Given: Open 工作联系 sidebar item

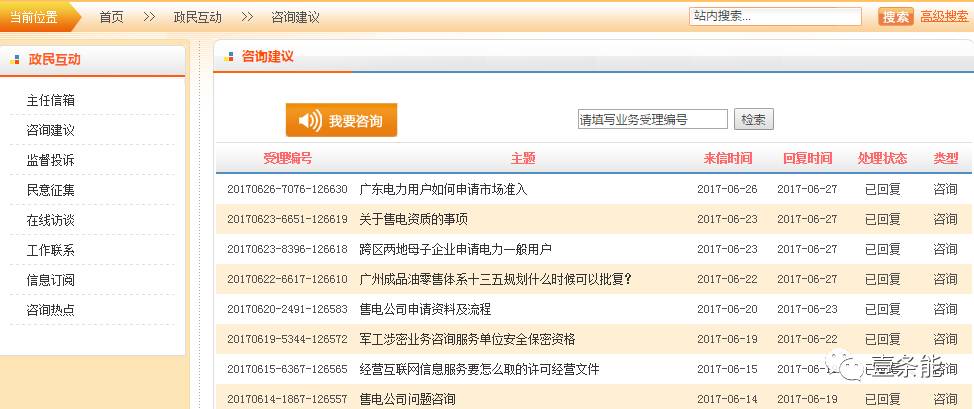Looking at the screenshot, I should (51, 250).
